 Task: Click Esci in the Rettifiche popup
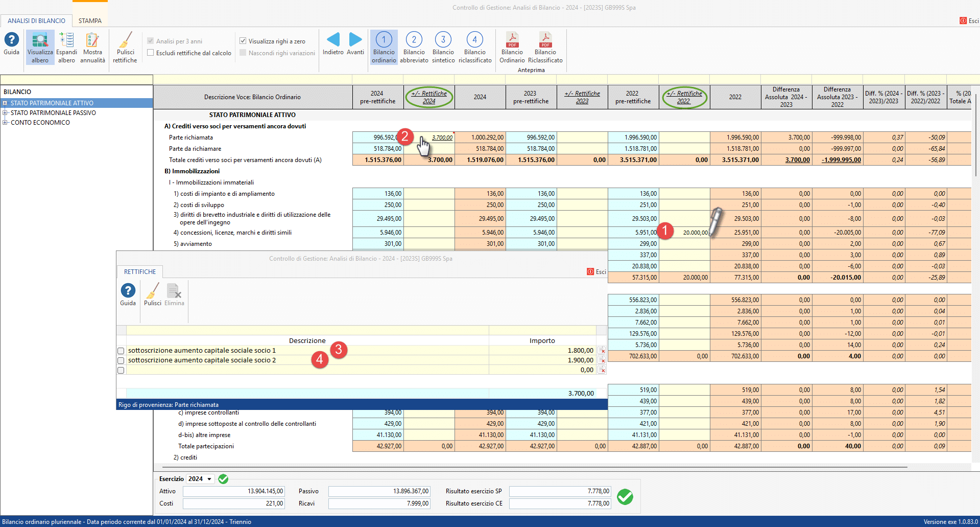click(x=596, y=272)
